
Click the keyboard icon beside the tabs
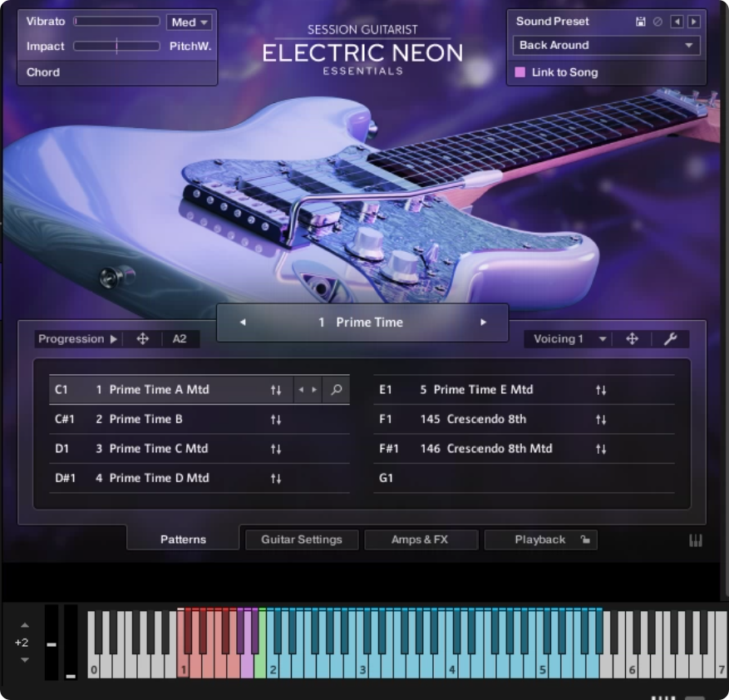[695, 540]
